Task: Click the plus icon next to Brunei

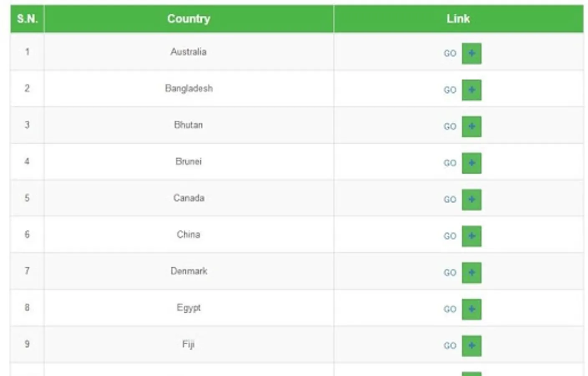Action: pyautogui.click(x=471, y=163)
